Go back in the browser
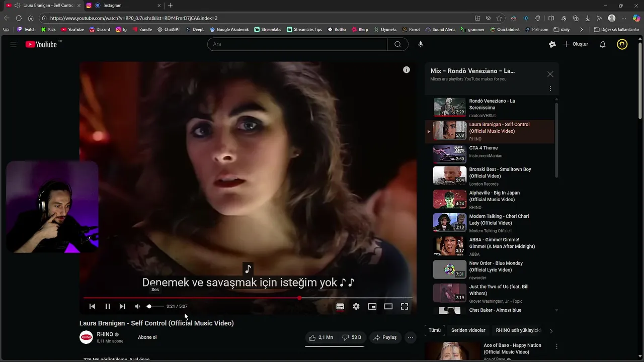 [7, 18]
